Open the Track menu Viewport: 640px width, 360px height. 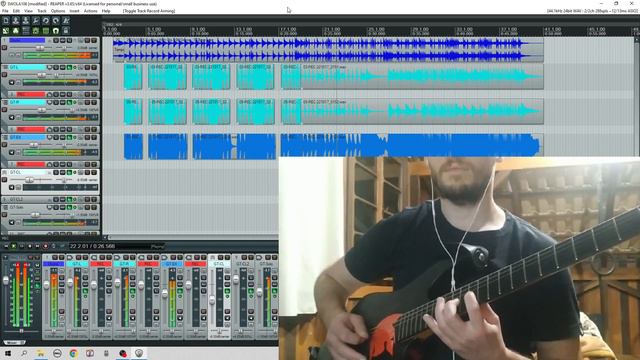42,11
